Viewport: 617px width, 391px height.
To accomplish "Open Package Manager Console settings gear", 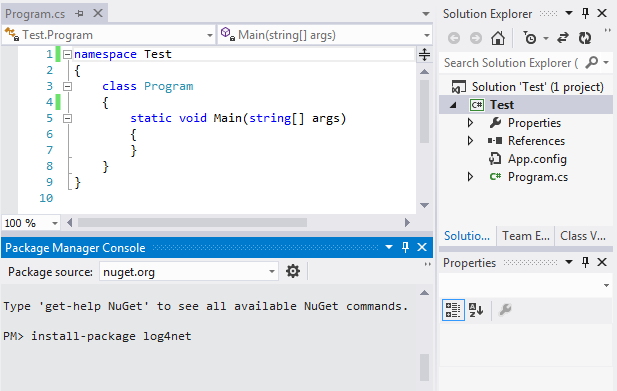I will (293, 271).
